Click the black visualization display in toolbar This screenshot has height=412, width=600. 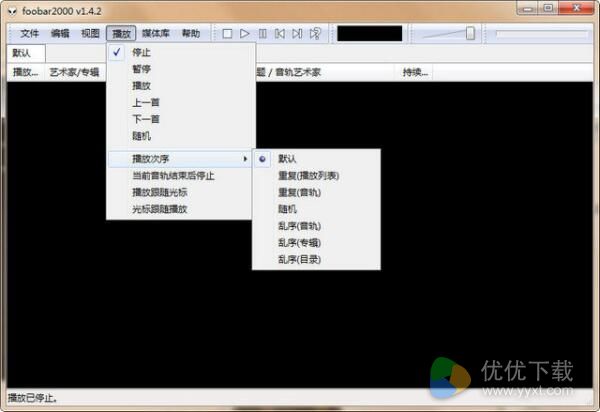(370, 34)
